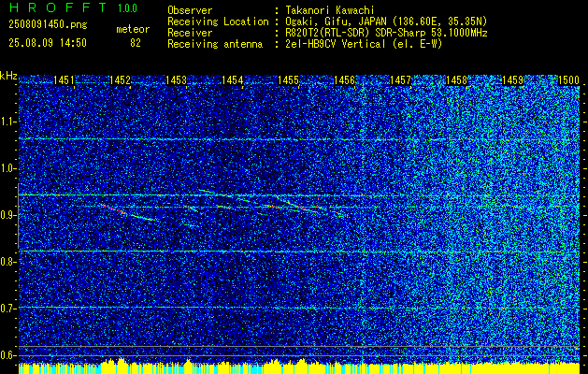Click the location Ogaki, Gifu, JAPAN text
This screenshot has width=588, height=374.
(x=385, y=22)
